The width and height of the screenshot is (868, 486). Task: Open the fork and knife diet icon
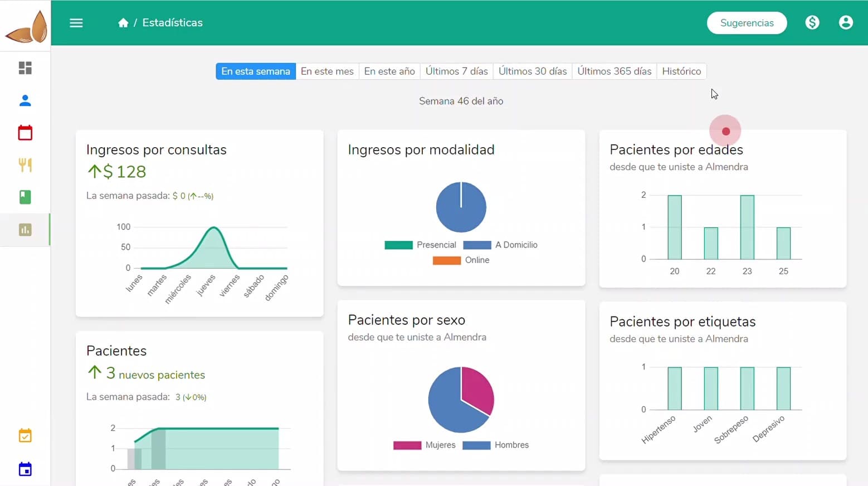point(25,165)
